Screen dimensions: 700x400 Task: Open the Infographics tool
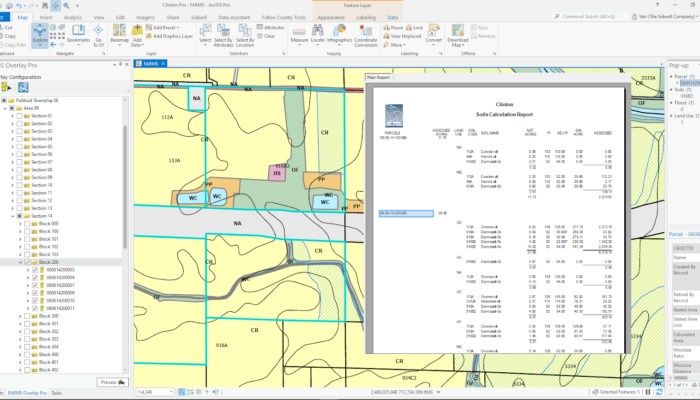pos(339,34)
